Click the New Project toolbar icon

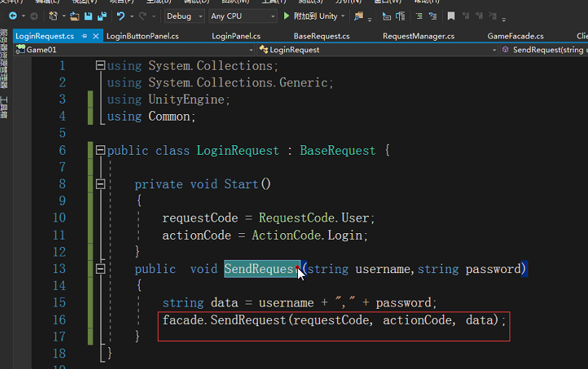point(53,16)
